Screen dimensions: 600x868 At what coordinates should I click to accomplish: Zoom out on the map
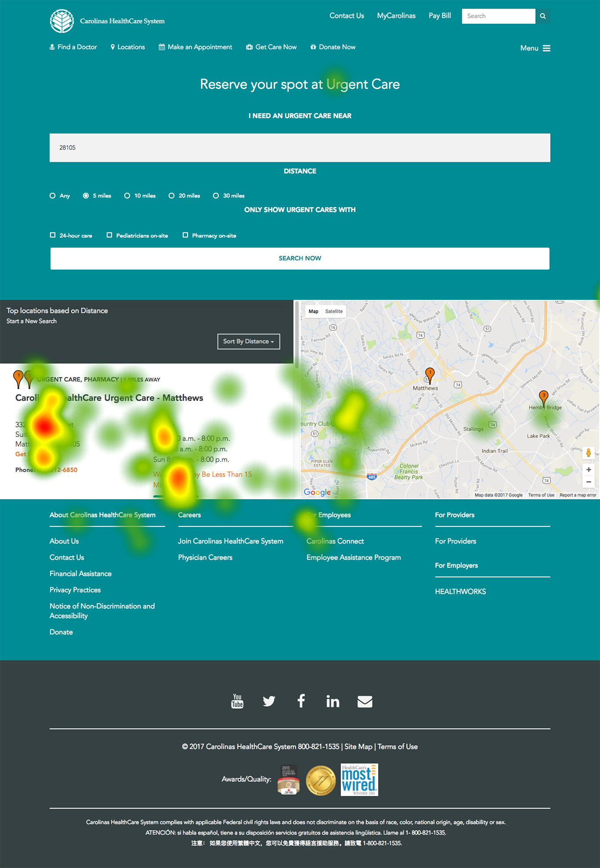coord(589,482)
